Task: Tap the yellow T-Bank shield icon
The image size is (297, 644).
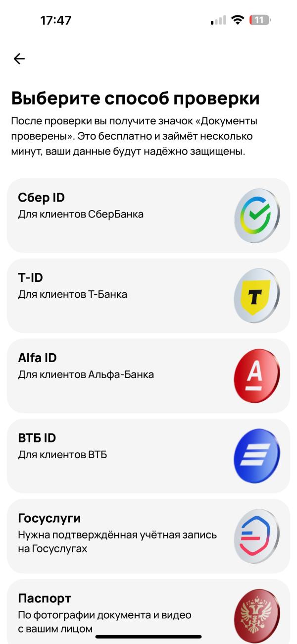Action: [256, 296]
